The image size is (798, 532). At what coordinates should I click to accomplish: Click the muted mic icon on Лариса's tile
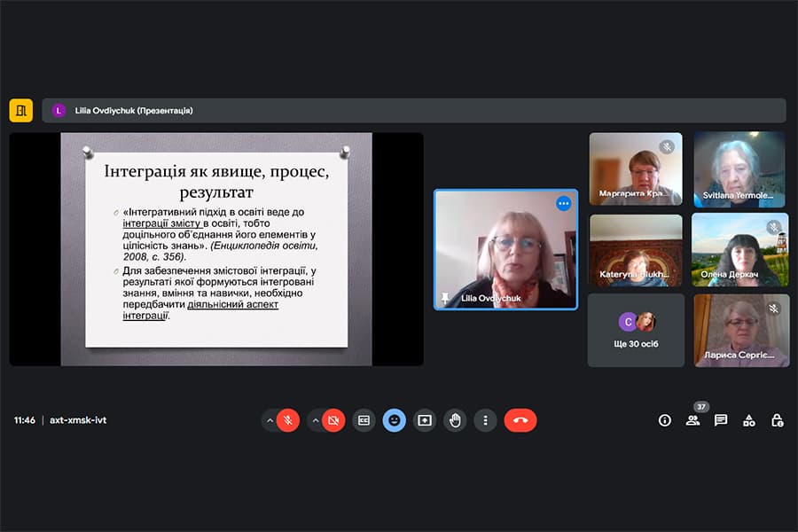[773, 308]
